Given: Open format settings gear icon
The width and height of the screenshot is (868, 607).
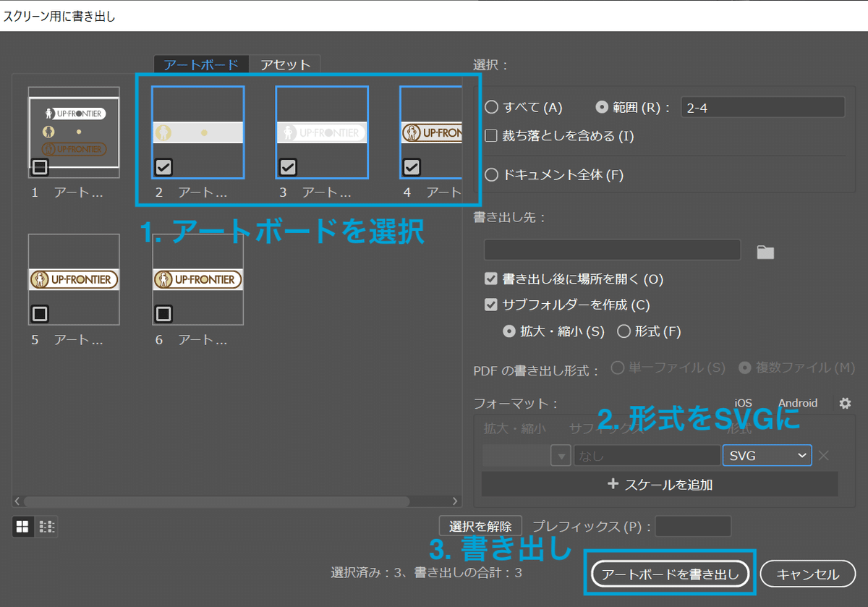Looking at the screenshot, I should tap(845, 403).
